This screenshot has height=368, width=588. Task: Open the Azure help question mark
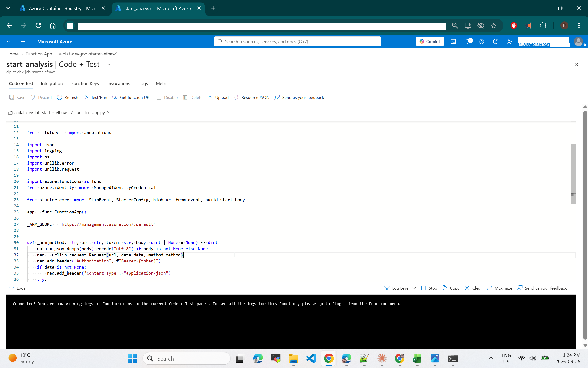coord(495,42)
